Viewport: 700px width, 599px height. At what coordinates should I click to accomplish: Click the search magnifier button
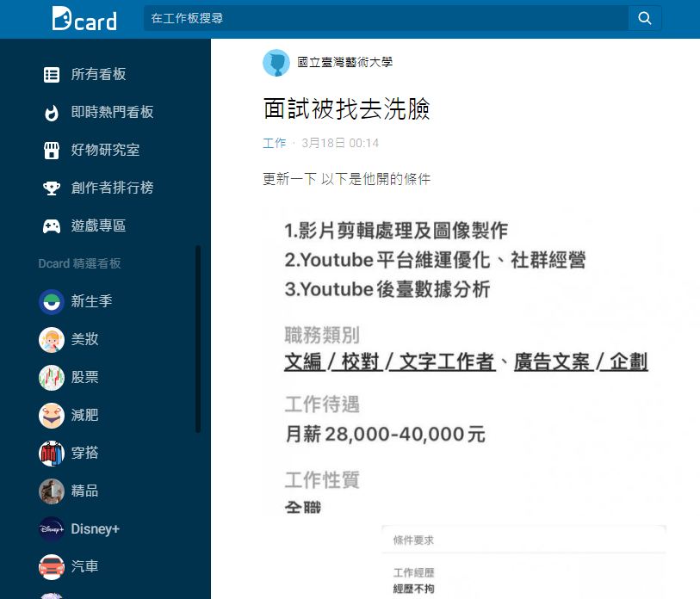point(645,18)
